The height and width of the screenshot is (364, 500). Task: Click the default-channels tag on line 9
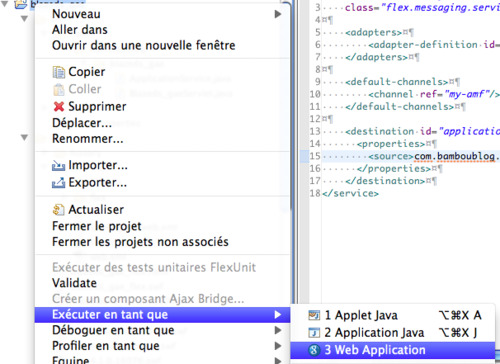pyautogui.click(x=396, y=82)
